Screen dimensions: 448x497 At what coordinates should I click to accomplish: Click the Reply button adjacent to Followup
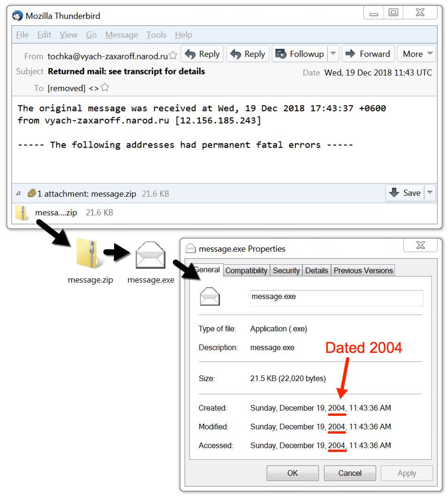247,54
